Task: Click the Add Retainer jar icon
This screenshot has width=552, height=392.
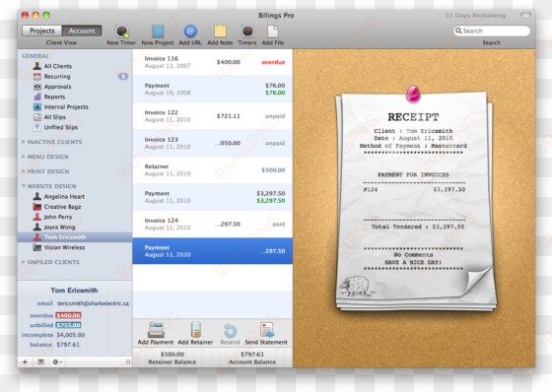Action: click(x=196, y=330)
